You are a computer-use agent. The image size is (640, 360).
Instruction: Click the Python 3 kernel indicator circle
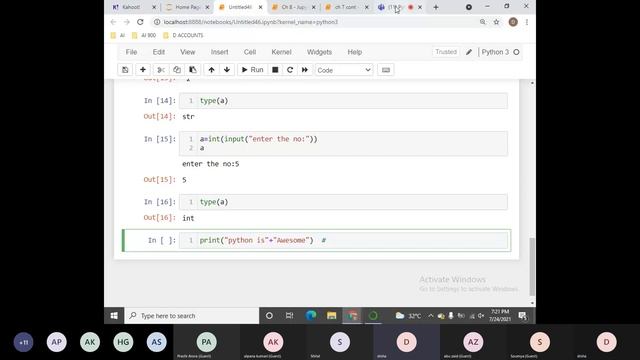pyautogui.click(x=516, y=52)
